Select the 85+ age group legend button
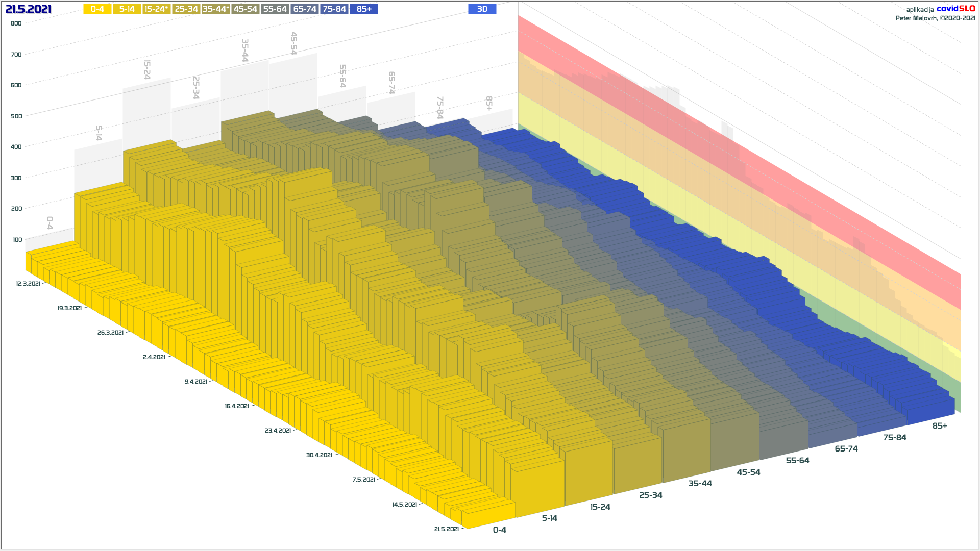 (x=364, y=9)
